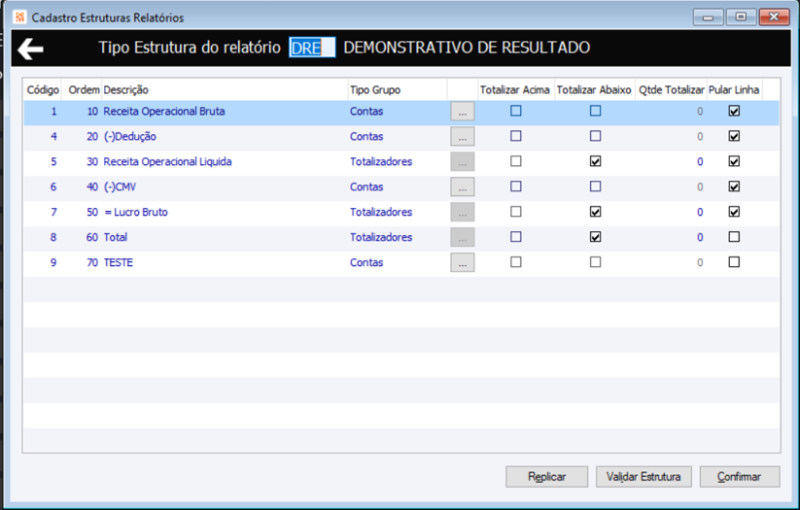Uncheck Totalizar Abaixo for Receita Operacional Liquida

point(595,161)
